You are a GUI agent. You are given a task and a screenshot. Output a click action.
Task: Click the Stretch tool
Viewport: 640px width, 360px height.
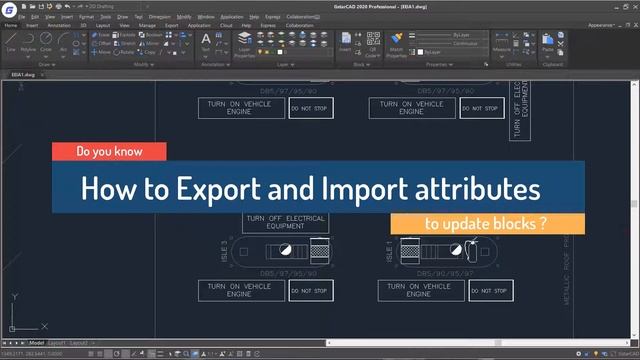pyautogui.click(x=124, y=43)
